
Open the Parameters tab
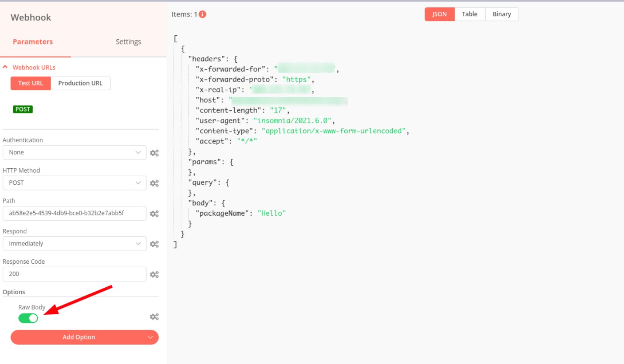[33, 42]
